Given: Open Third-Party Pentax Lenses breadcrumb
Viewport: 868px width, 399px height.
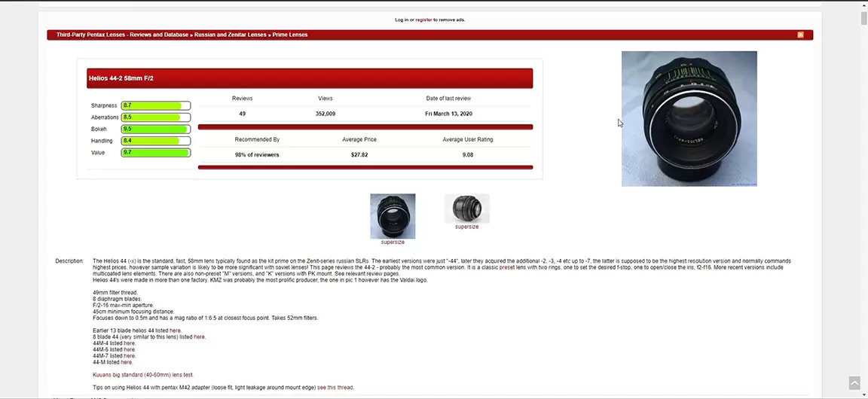Looking at the screenshot, I should point(122,35).
